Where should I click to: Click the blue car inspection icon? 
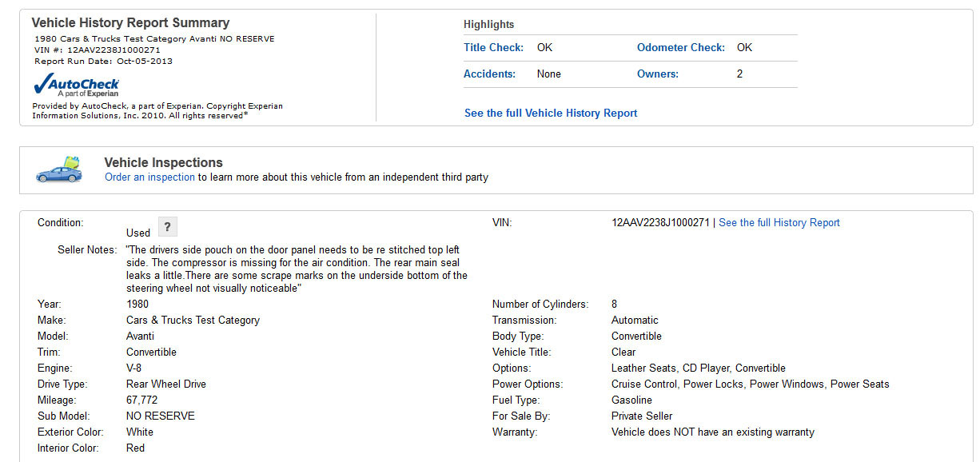pos(58,170)
